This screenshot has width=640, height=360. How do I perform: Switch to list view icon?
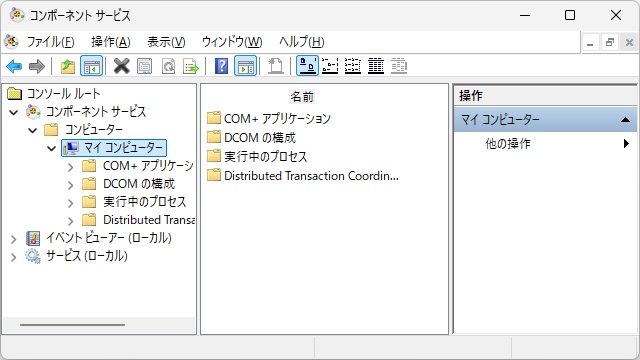(353, 66)
